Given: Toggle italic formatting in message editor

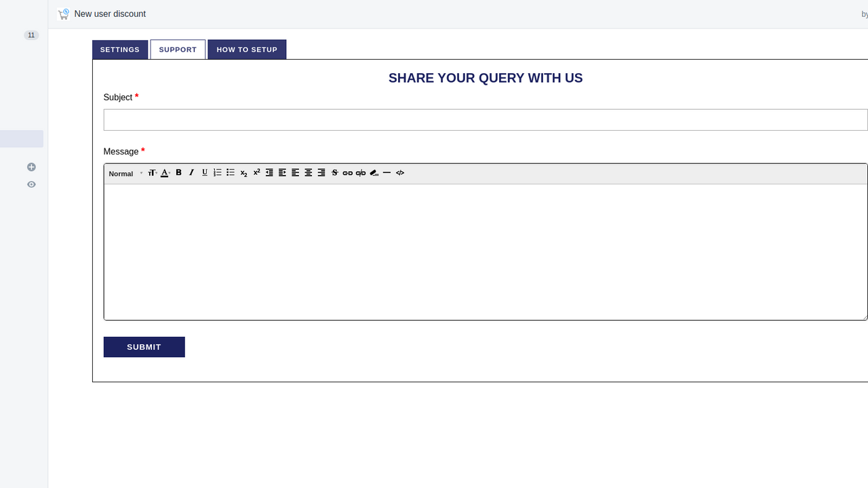Looking at the screenshot, I should 192,173.
